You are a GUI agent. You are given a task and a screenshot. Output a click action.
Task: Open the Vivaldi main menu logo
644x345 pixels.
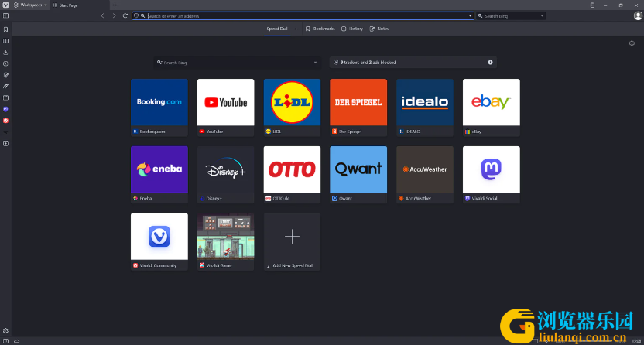5,5
